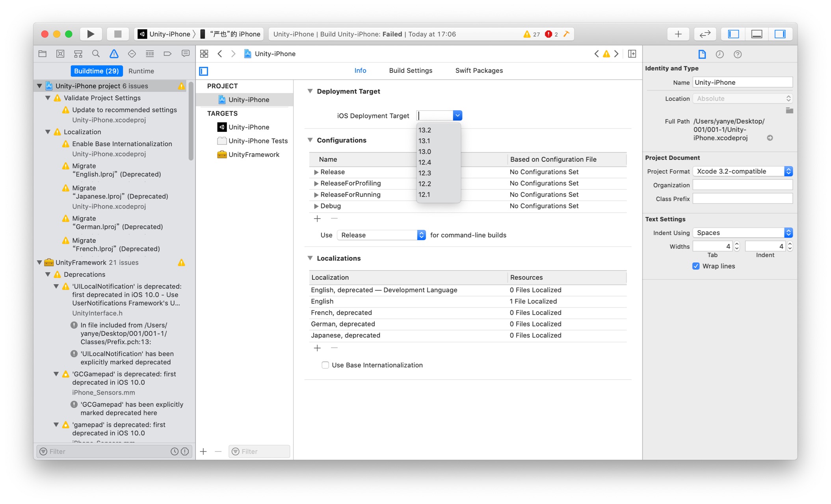Image resolution: width=831 pixels, height=504 pixels.
Task: Switch to the Build Settings tab
Action: (411, 71)
